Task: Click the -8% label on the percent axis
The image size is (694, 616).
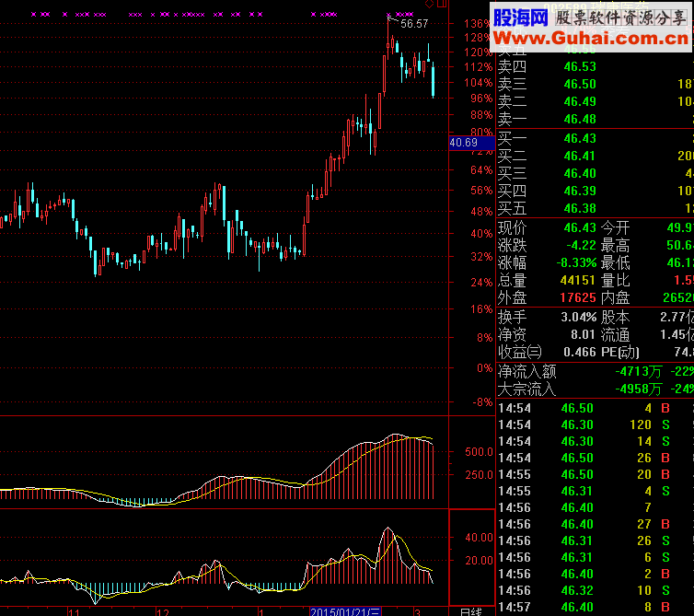Action: 483,402
